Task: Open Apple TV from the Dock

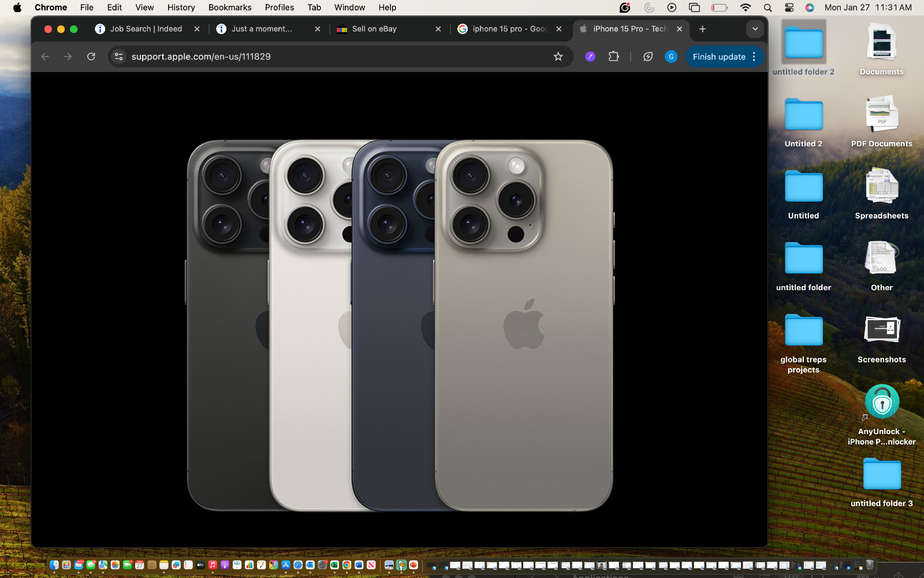Action: pos(200,565)
